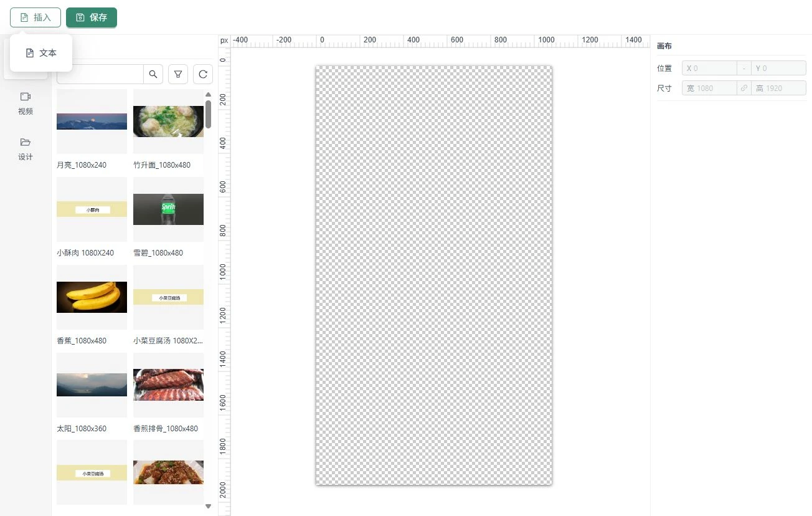The width and height of the screenshot is (812, 516).
Task: Select the 月亮_1080x240 thumbnail
Action: [x=92, y=122]
